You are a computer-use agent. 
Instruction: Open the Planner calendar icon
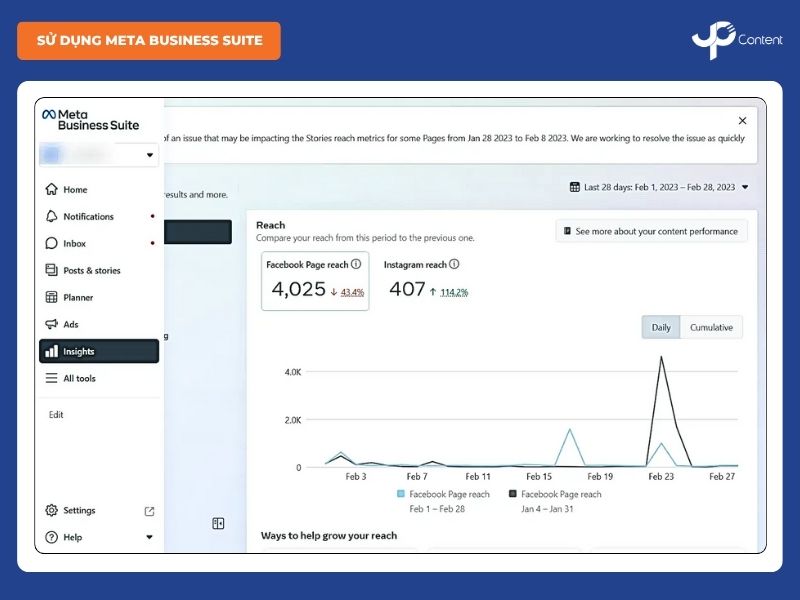52,298
